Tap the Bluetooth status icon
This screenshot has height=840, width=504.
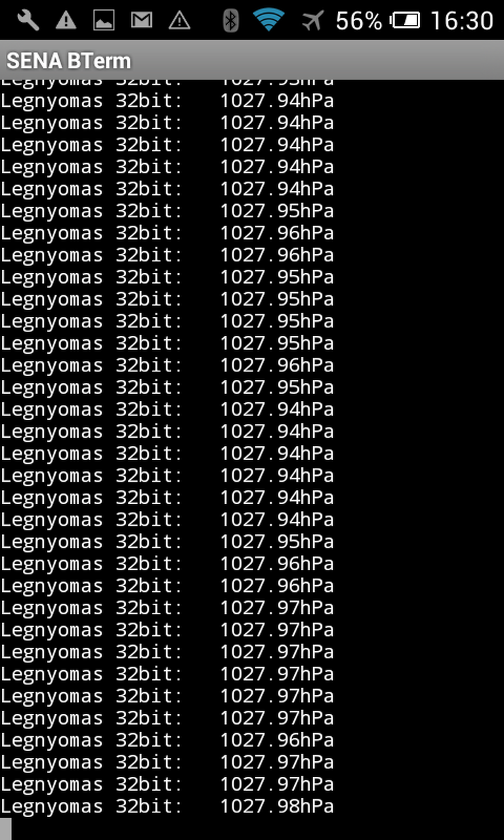tap(230, 20)
